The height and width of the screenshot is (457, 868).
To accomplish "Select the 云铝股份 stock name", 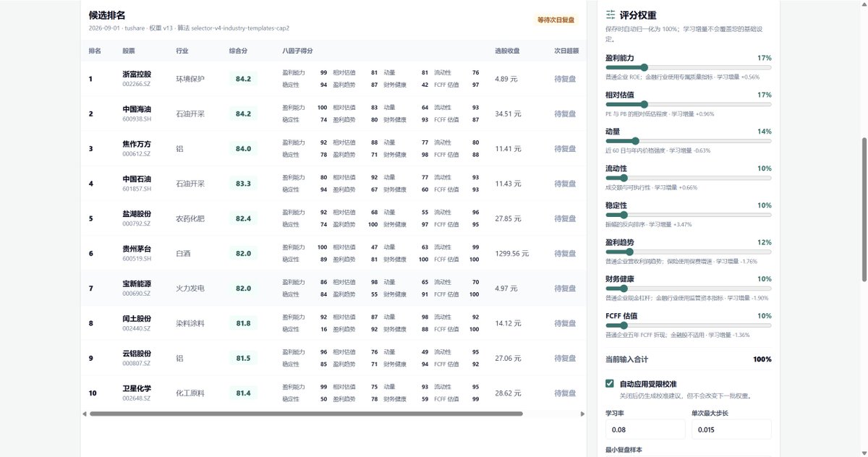I will tap(137, 354).
